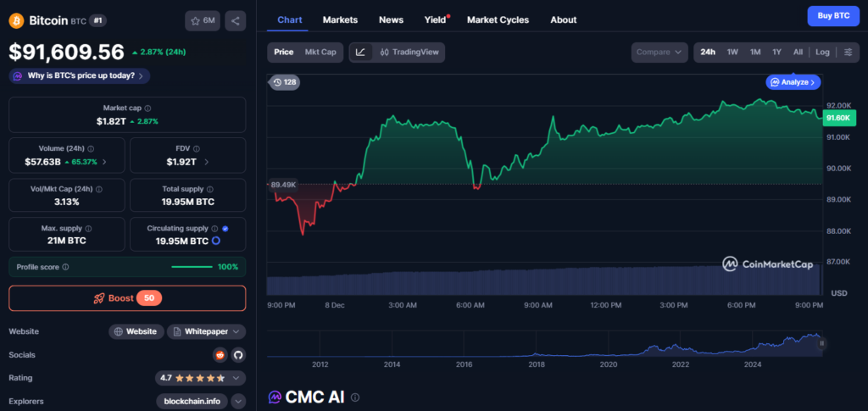The height and width of the screenshot is (411, 868).
Task: Switch chart to TradingView mode
Action: tap(409, 53)
